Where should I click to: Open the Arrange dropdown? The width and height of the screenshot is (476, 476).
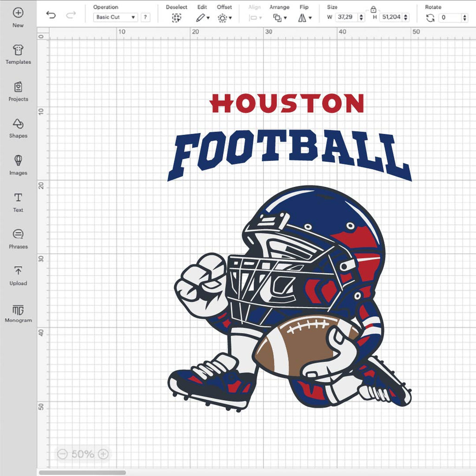point(279,18)
